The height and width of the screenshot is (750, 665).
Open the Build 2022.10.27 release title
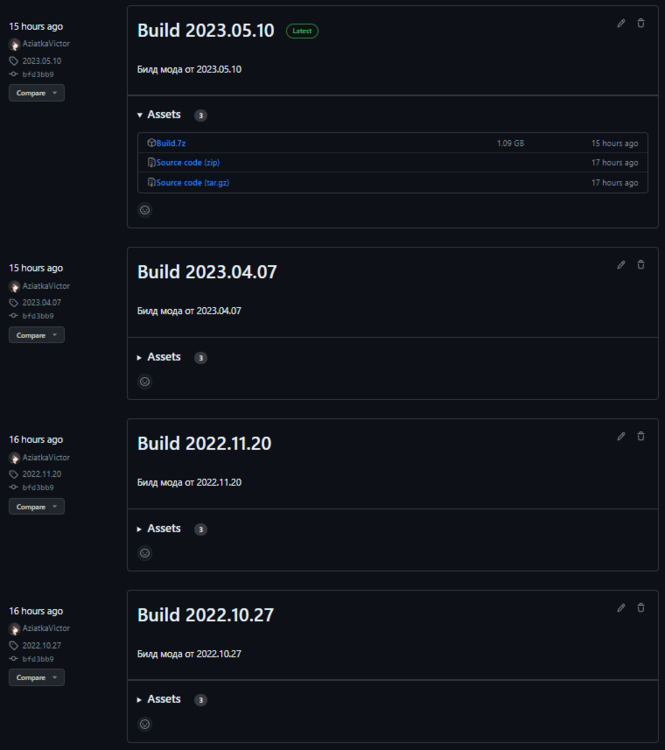pyautogui.click(x=204, y=614)
